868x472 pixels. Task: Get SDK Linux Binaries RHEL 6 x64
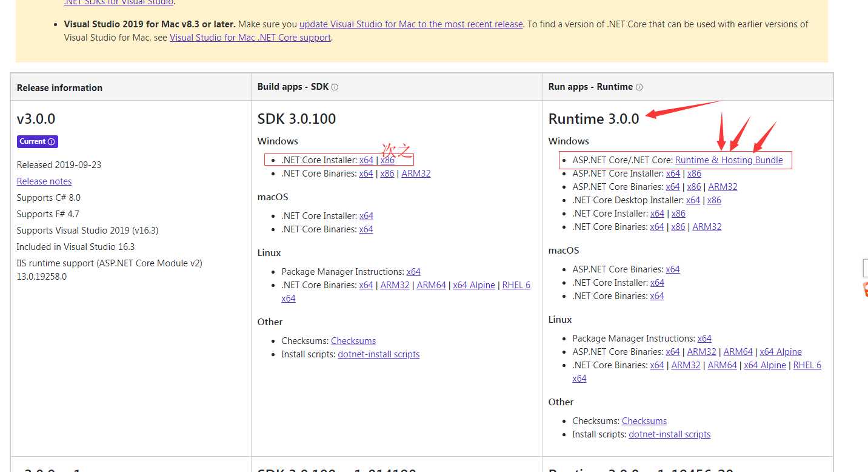516,285
